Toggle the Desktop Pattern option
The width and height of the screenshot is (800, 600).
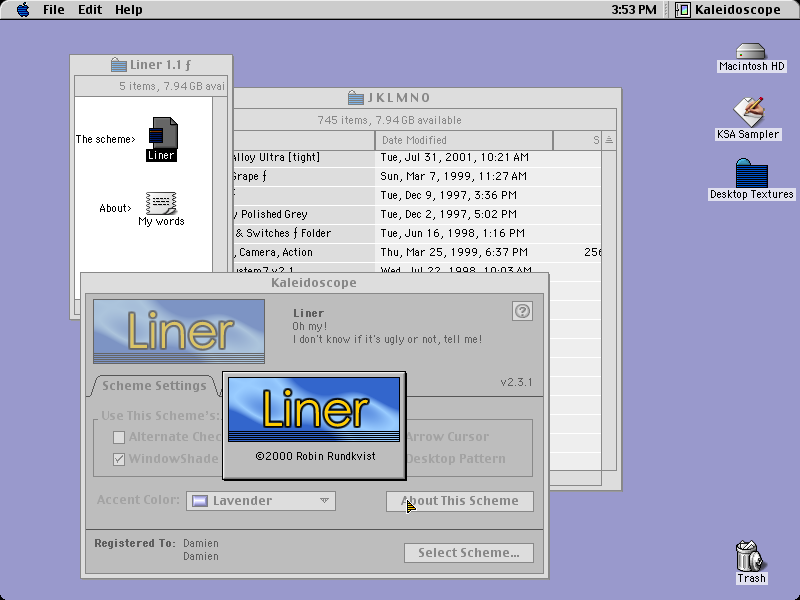pos(456,459)
